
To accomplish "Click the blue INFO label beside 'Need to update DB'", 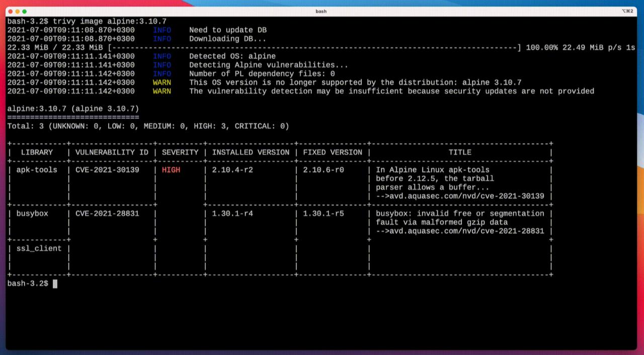I will point(162,30).
